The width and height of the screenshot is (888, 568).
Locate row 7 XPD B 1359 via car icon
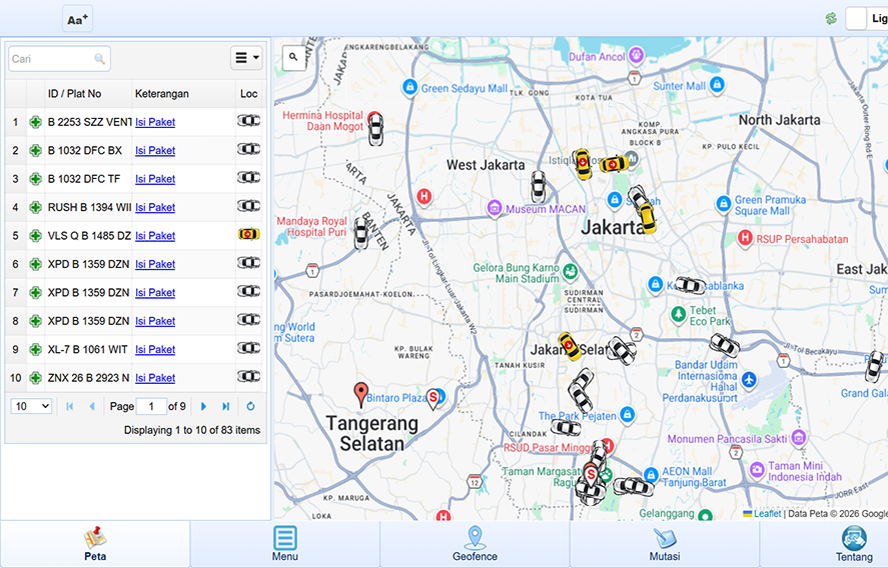[x=249, y=291]
